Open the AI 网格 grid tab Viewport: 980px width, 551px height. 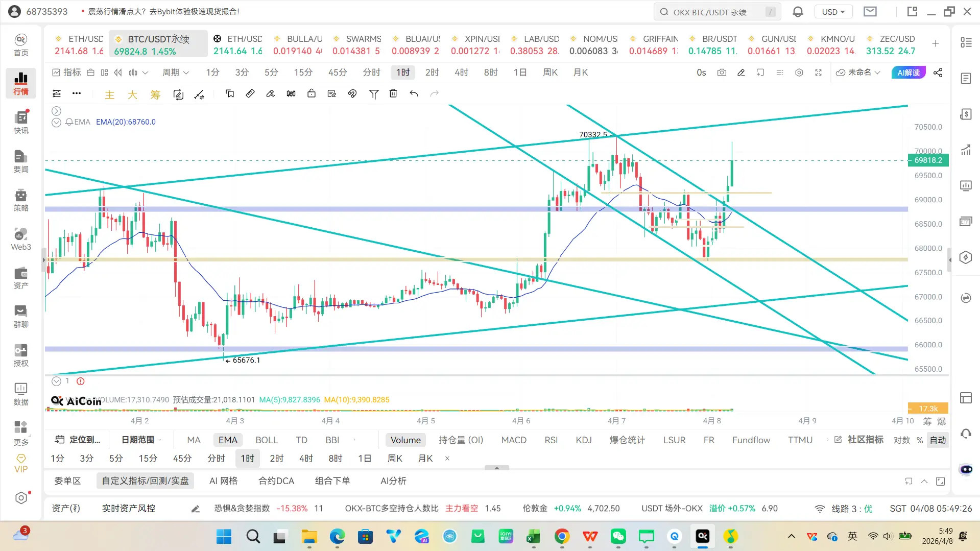pos(223,481)
